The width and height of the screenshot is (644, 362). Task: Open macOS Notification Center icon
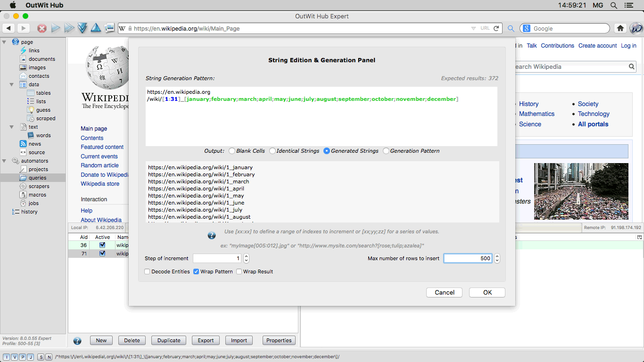628,5
